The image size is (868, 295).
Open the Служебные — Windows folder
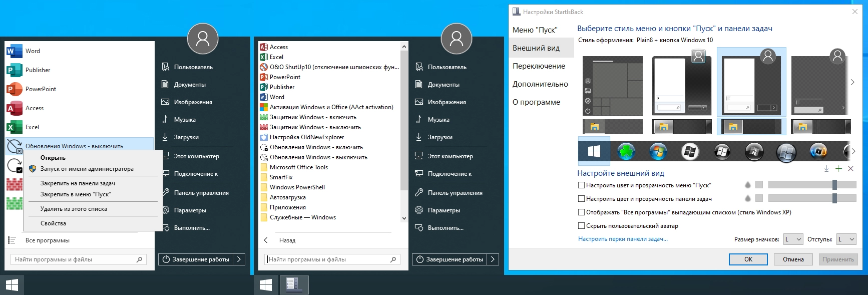pos(298,217)
